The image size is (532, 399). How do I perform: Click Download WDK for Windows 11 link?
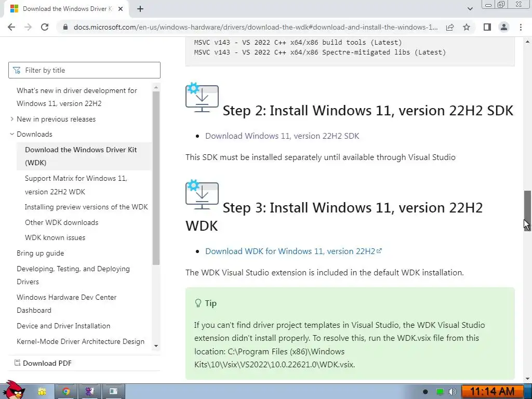coord(290,251)
